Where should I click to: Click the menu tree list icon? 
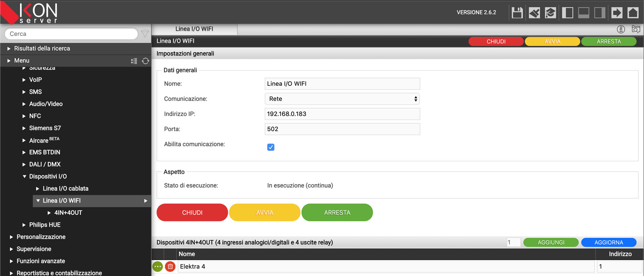point(134,61)
